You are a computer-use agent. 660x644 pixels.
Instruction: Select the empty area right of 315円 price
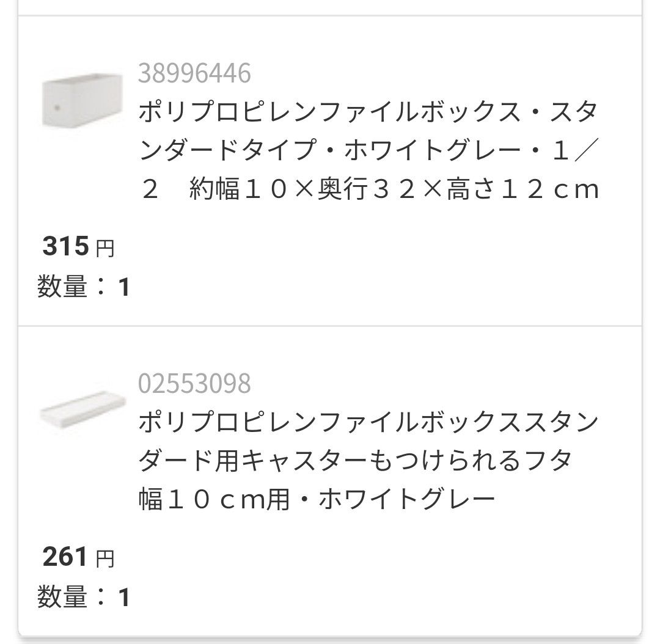point(367,247)
